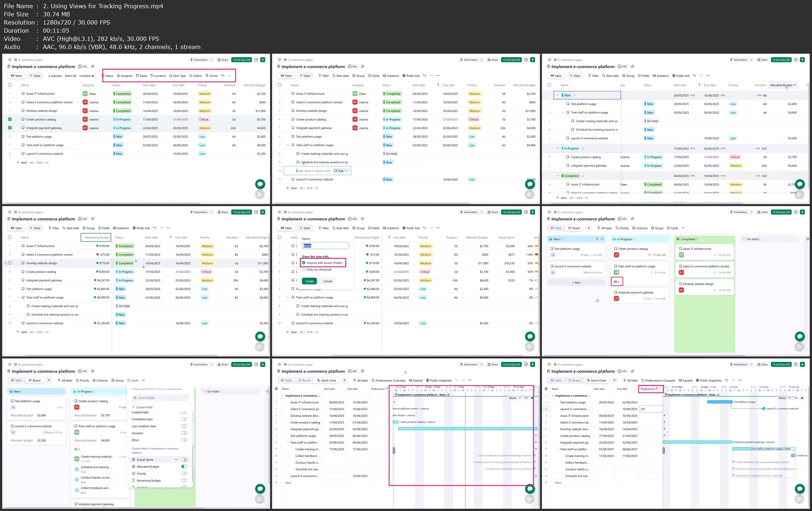Click the undo arrow right of Delete
Image resolution: width=812 pixels, height=511 pixels.
[223, 76]
